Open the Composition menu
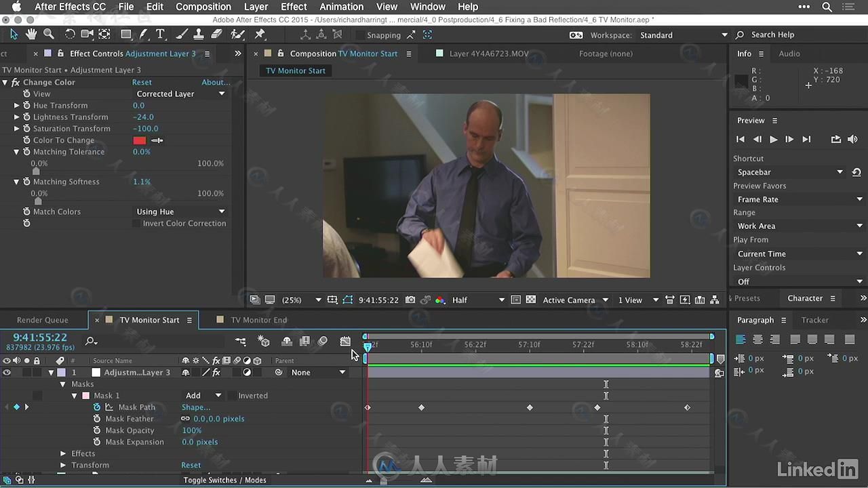The image size is (868, 488). [x=203, y=7]
